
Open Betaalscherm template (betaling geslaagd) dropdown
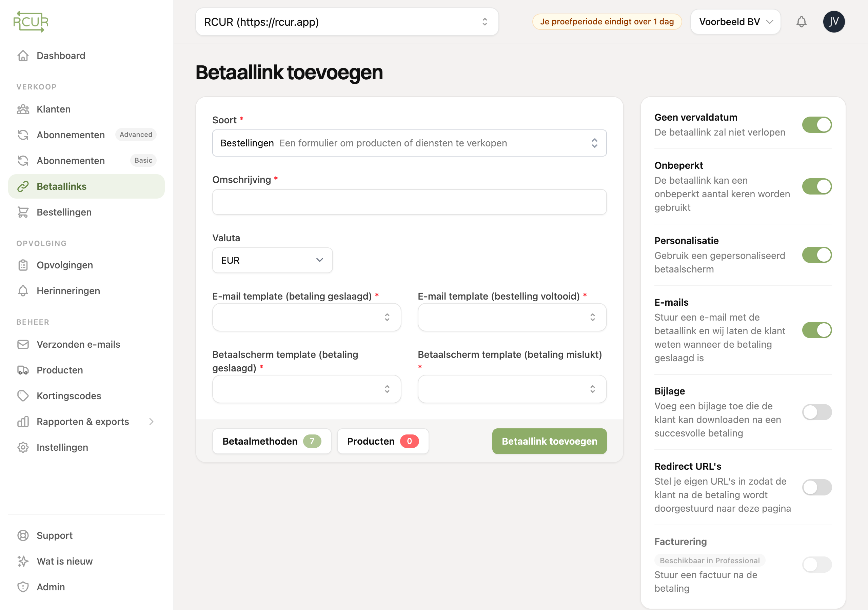coord(306,389)
